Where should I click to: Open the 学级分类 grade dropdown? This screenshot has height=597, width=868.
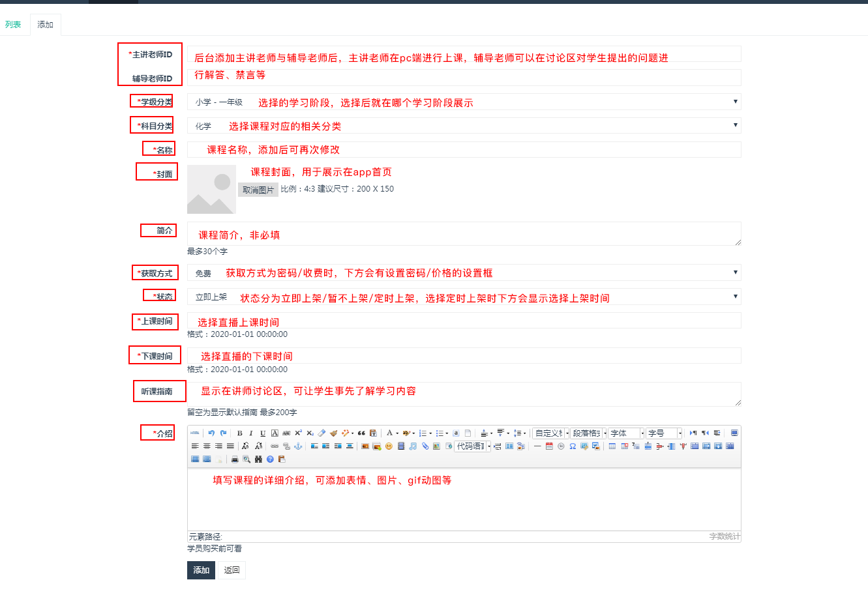(464, 102)
